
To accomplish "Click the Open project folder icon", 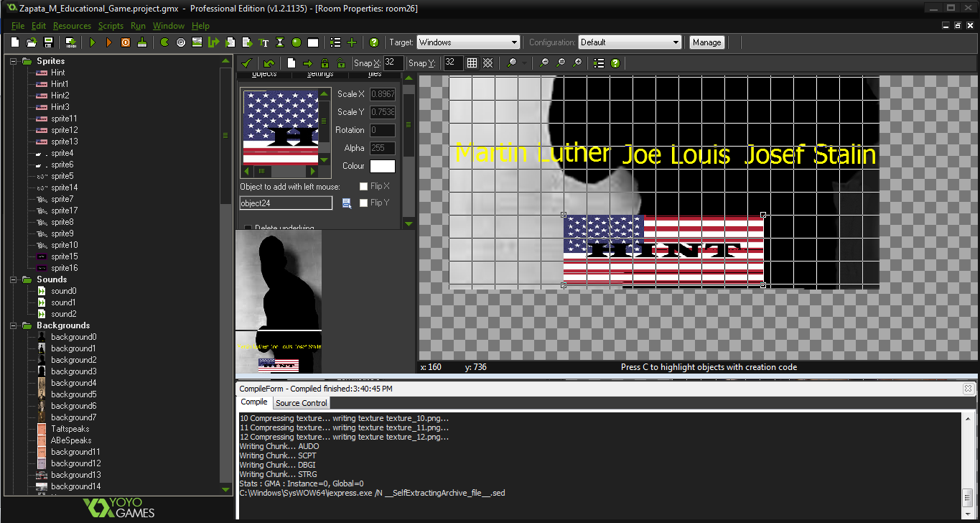I will (32, 42).
